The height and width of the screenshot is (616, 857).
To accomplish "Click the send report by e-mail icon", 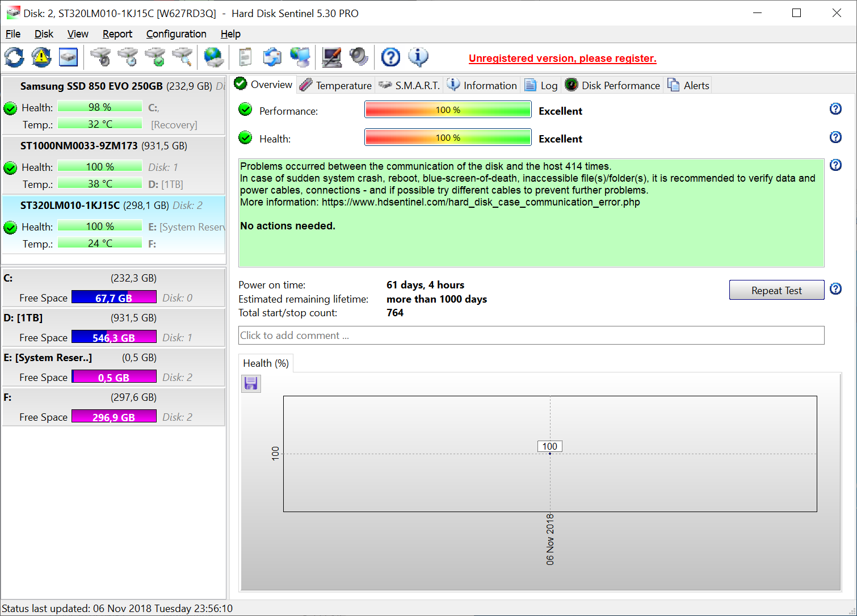I will pos(272,57).
